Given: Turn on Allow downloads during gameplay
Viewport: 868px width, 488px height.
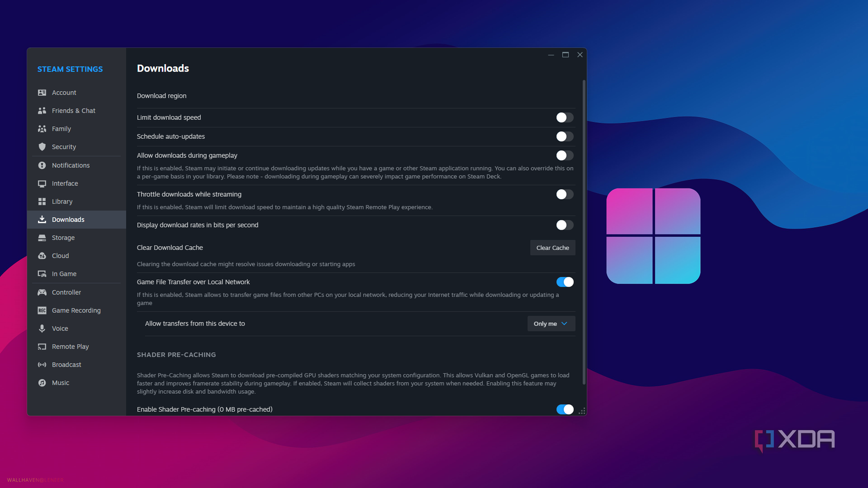Looking at the screenshot, I should pyautogui.click(x=565, y=155).
